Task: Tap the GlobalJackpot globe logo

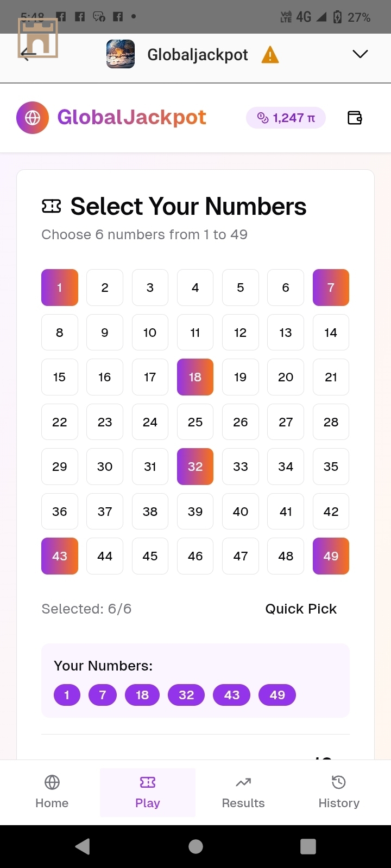Action: click(33, 118)
